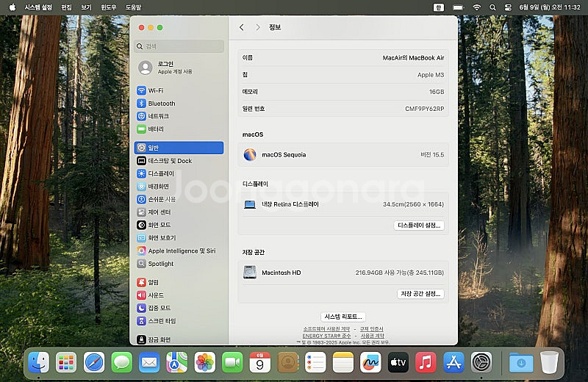Open Music from the Dock
Viewport: 588px width, 382px height.
426,362
